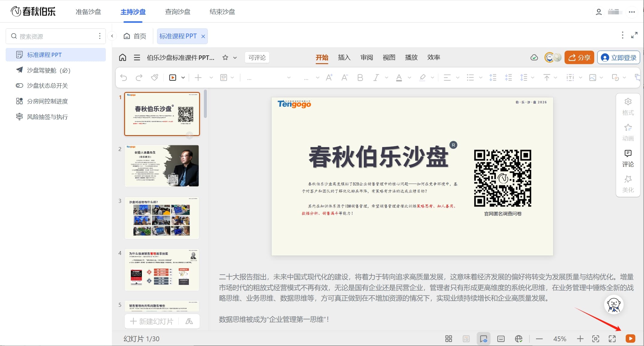Switch to 结束沙盘 top navigation
This screenshot has width=644, height=346.
[222, 12]
